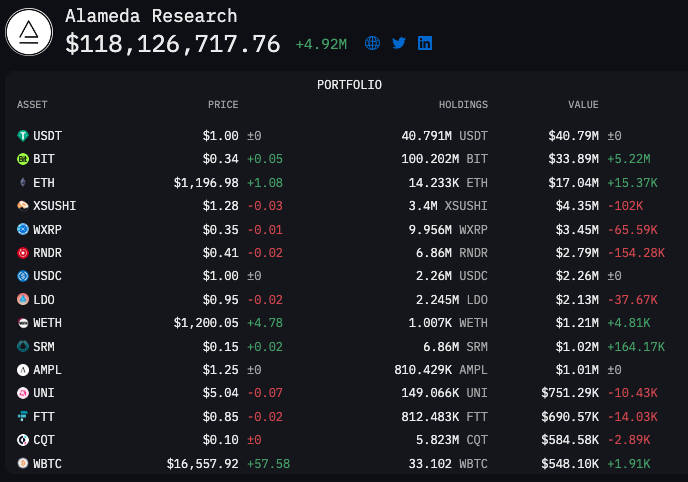
Task: Open the USDC asset name
Action: tap(47, 276)
